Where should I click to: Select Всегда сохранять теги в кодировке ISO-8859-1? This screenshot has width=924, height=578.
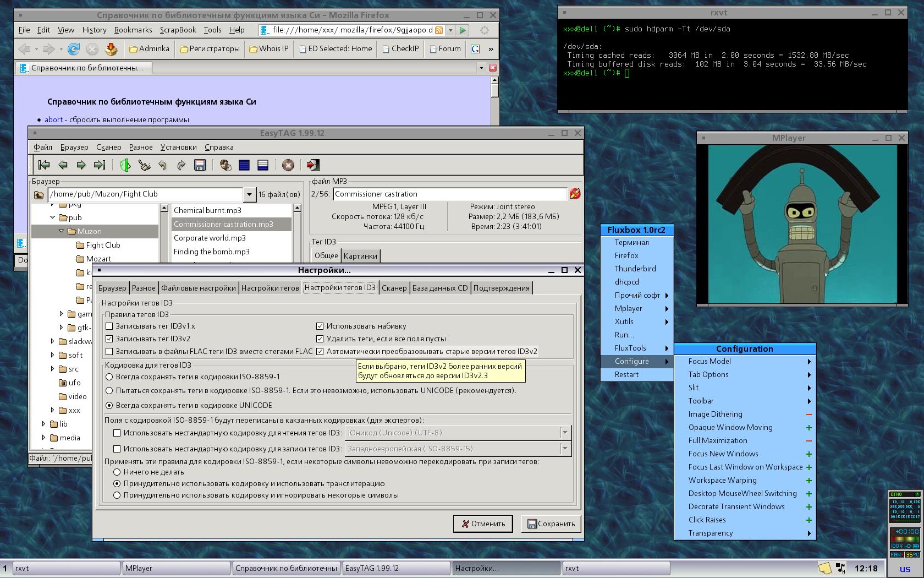(x=109, y=377)
